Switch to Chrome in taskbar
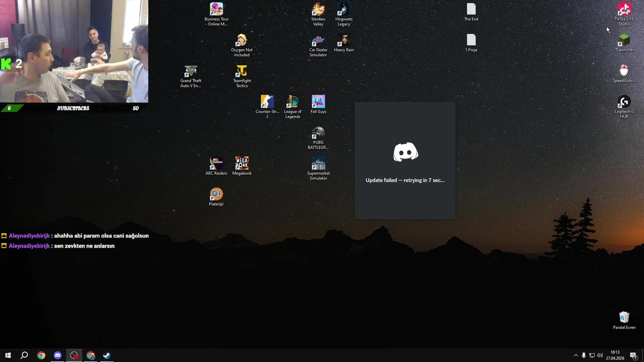Viewport: 644px width, 362px height. click(x=41, y=355)
